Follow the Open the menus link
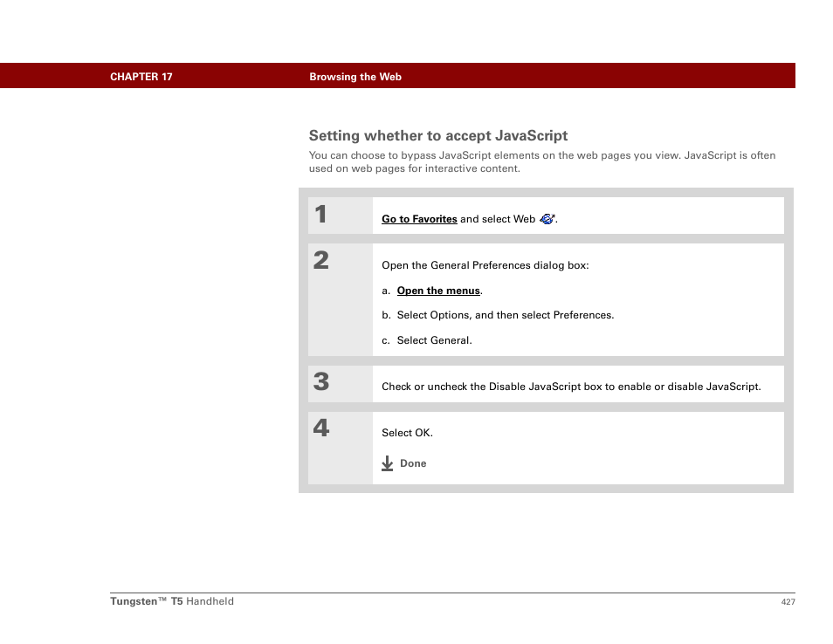The image size is (833, 644). (x=438, y=291)
